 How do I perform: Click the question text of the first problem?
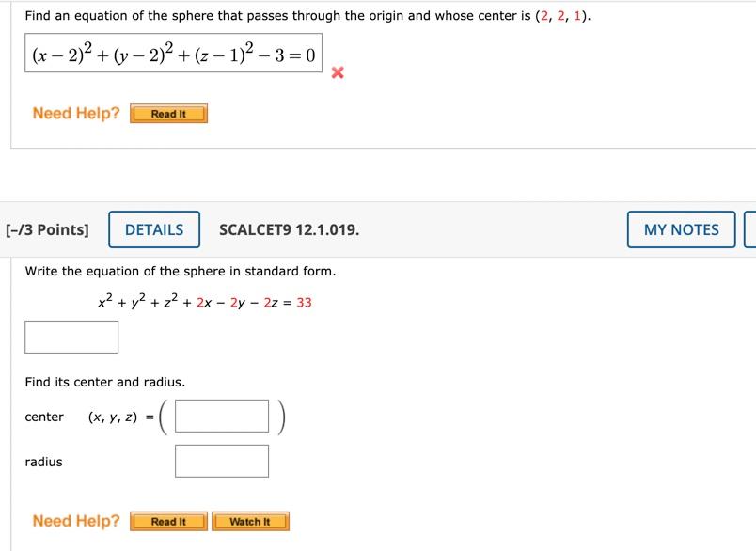[282, 15]
